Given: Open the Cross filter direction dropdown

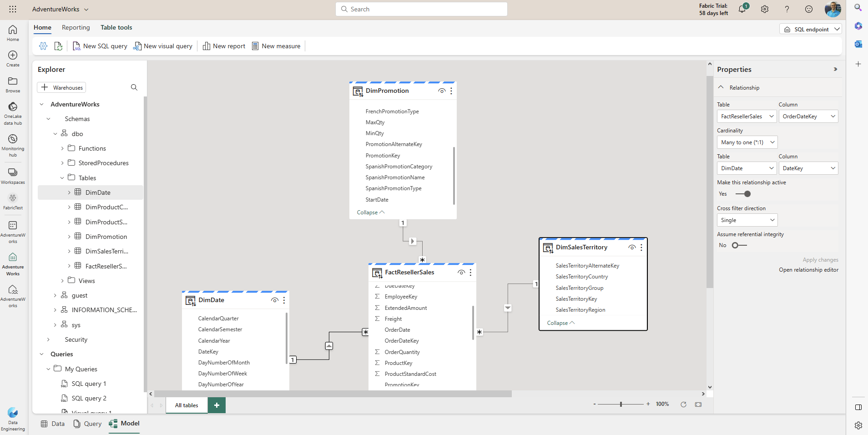Looking at the screenshot, I should pos(747,220).
